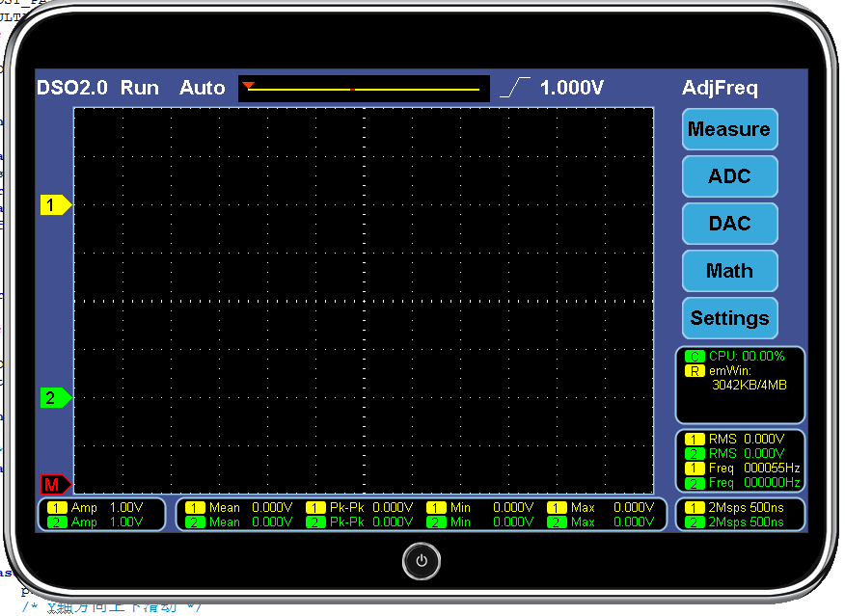
Task: Click yellow 1 badge beside Min
Action: pyautogui.click(x=436, y=508)
